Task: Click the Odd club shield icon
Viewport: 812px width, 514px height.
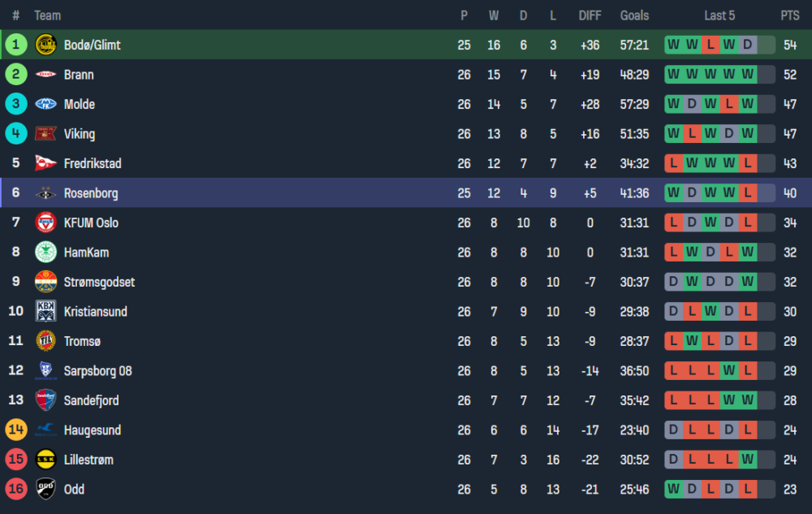Action: click(45, 489)
